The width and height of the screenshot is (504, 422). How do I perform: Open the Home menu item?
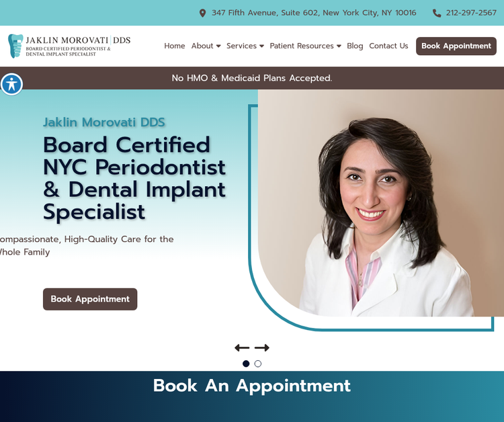click(x=175, y=46)
